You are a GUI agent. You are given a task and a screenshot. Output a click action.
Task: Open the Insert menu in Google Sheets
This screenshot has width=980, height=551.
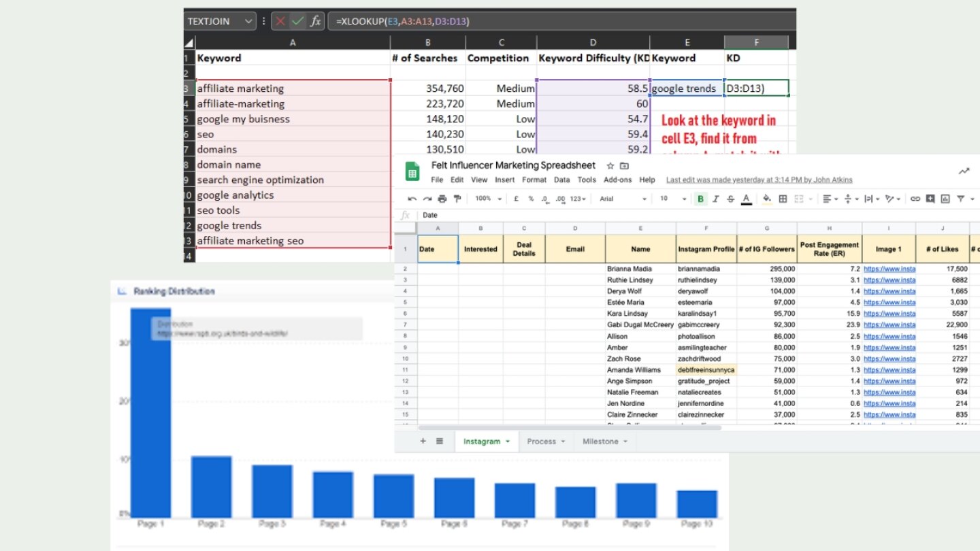(x=505, y=180)
